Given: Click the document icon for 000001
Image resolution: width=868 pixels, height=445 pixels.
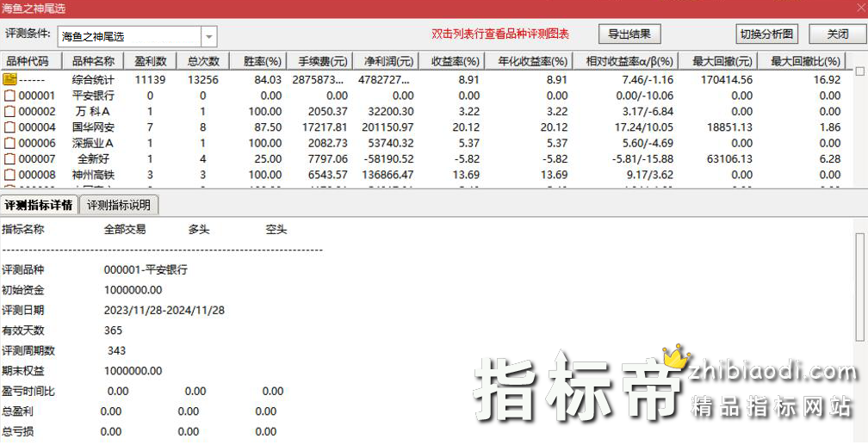Looking at the screenshot, I should (9, 96).
